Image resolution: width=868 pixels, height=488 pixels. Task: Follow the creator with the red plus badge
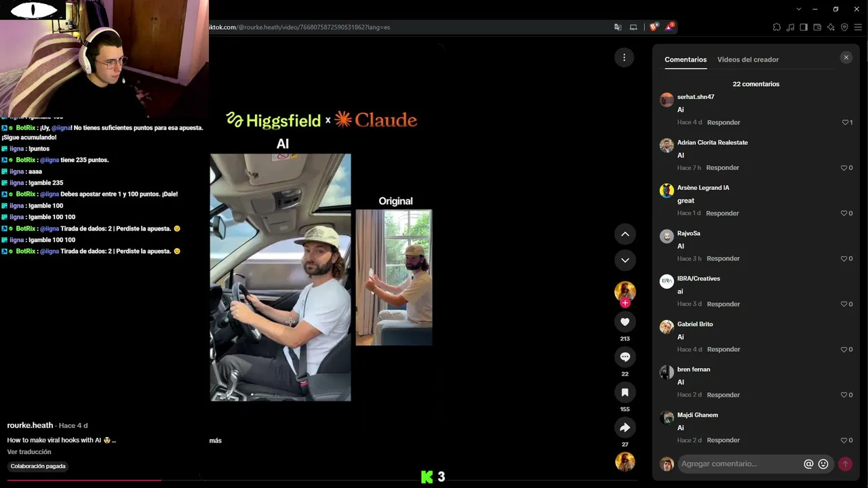pos(625,303)
